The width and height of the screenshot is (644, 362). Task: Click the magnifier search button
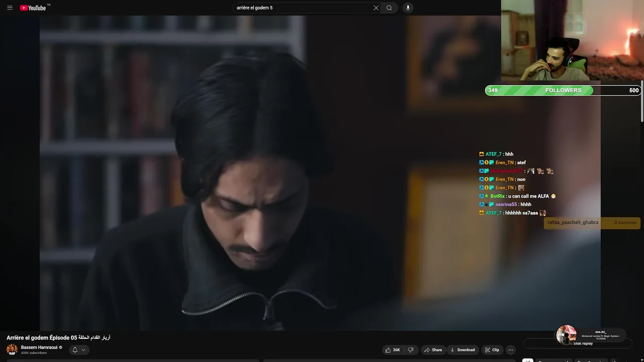pyautogui.click(x=389, y=8)
